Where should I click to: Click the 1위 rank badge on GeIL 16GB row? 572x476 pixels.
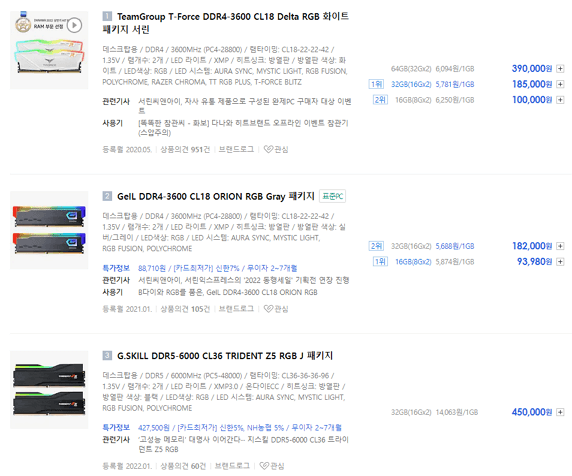[x=380, y=262]
